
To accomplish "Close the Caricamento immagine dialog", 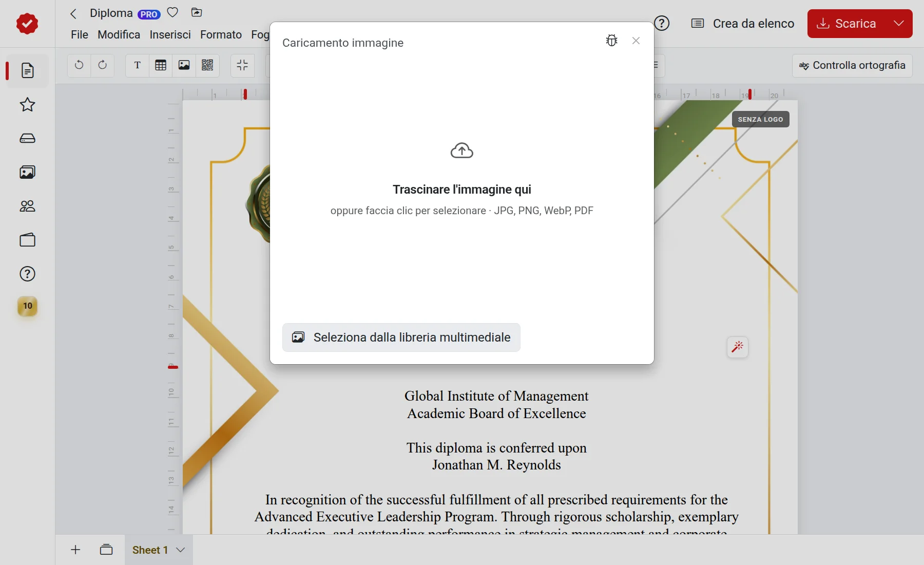I will click(636, 41).
